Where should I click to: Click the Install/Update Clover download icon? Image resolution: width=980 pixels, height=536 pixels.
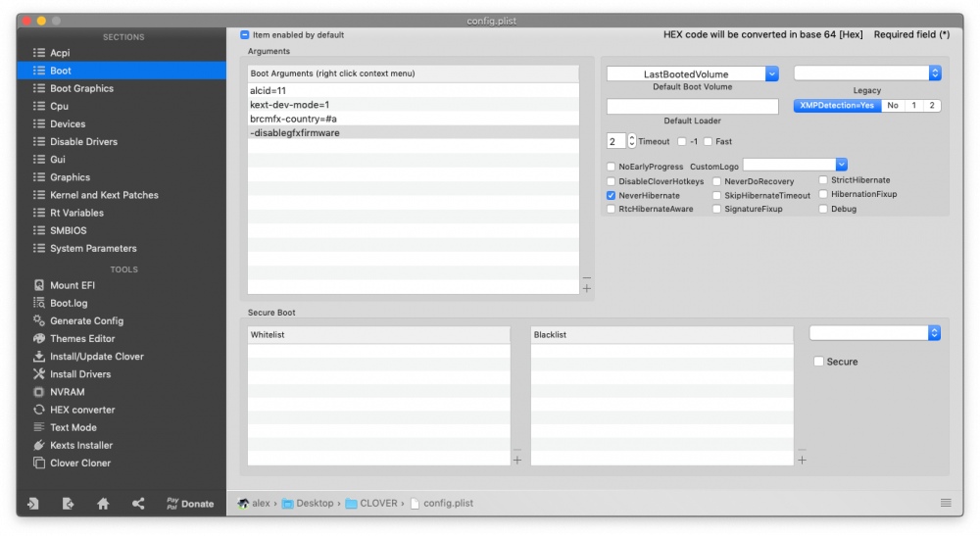tap(39, 356)
